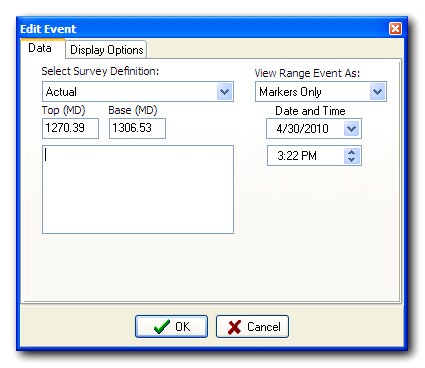Select the year 2010 in date field
This screenshot has height=368, width=425.
point(315,129)
